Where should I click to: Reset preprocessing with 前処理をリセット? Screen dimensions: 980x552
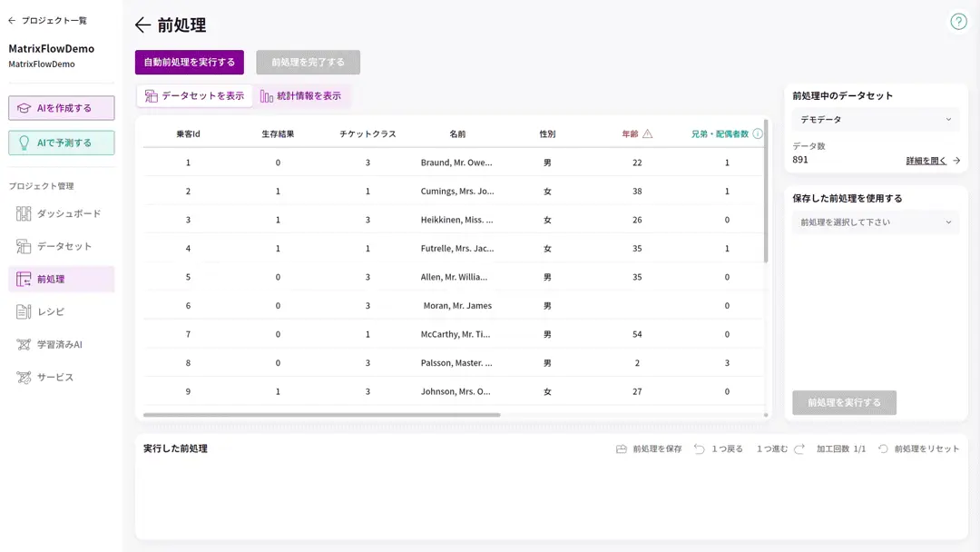click(x=918, y=448)
